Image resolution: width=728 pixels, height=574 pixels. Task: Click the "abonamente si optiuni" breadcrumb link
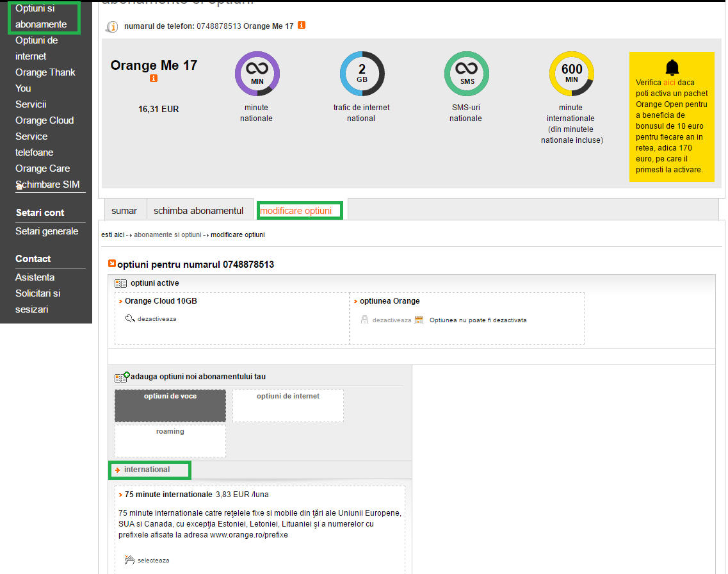[x=168, y=235]
